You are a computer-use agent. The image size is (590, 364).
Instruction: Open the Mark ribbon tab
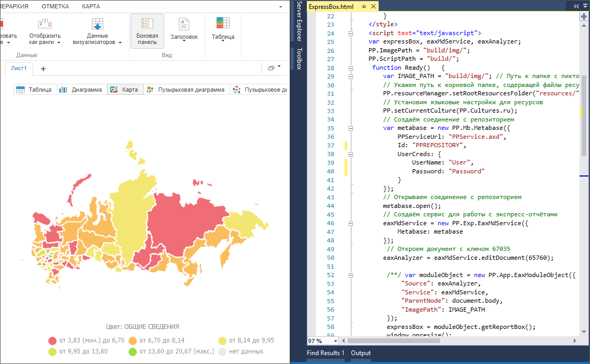click(55, 6)
